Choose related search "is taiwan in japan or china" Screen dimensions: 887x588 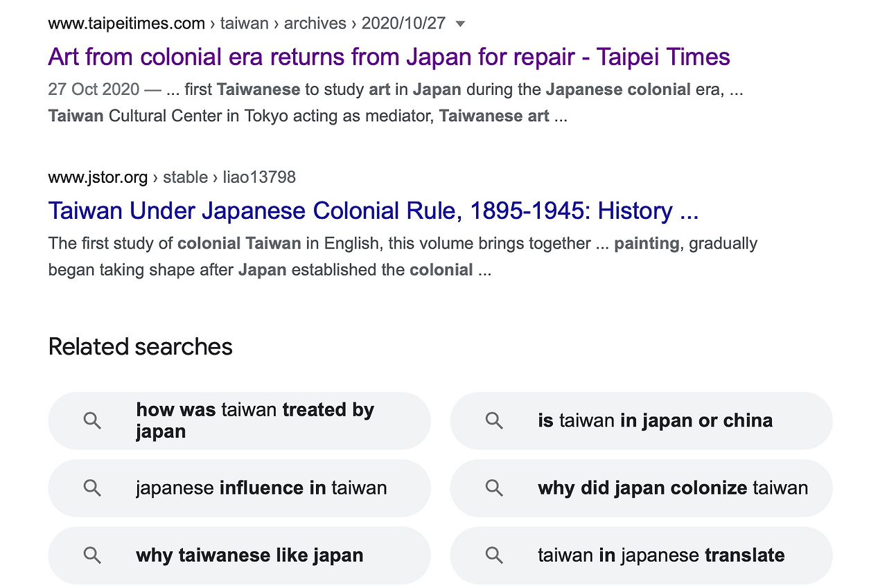tap(655, 420)
